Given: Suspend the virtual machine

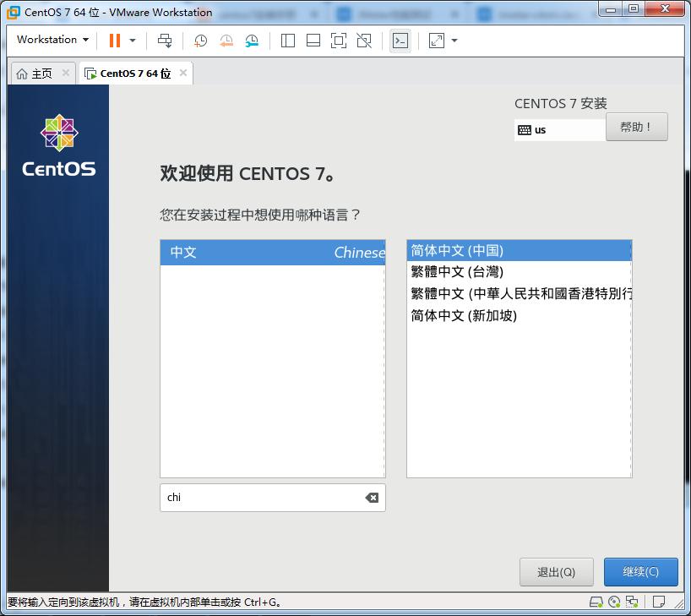Looking at the screenshot, I should point(114,40).
